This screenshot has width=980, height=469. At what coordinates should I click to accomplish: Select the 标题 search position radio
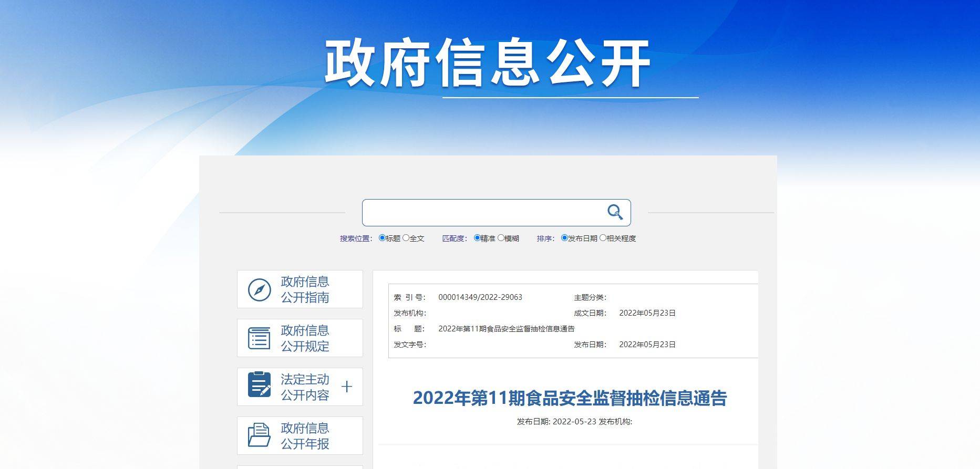click(382, 238)
